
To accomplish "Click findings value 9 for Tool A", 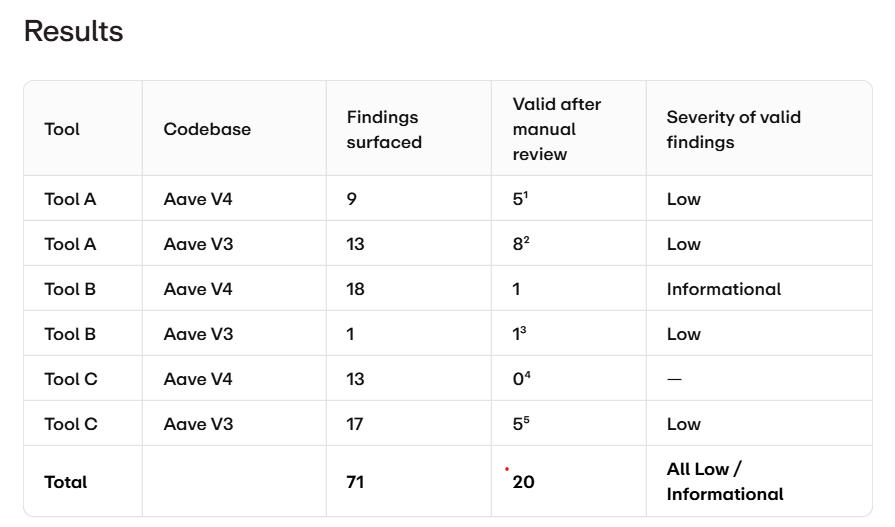I will pos(352,199).
